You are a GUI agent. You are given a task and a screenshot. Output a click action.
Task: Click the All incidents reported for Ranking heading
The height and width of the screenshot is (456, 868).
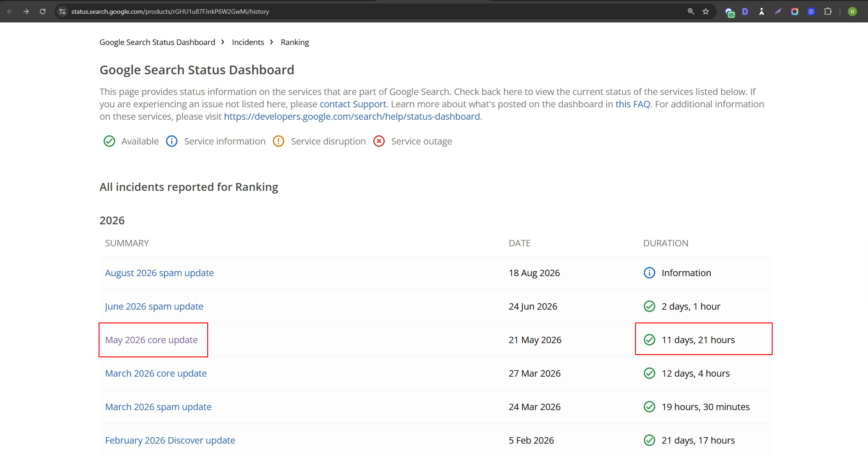189,187
